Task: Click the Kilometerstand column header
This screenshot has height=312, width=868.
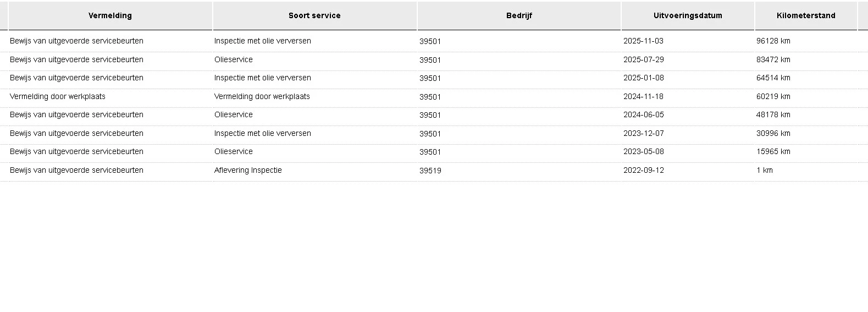Action: pos(806,15)
